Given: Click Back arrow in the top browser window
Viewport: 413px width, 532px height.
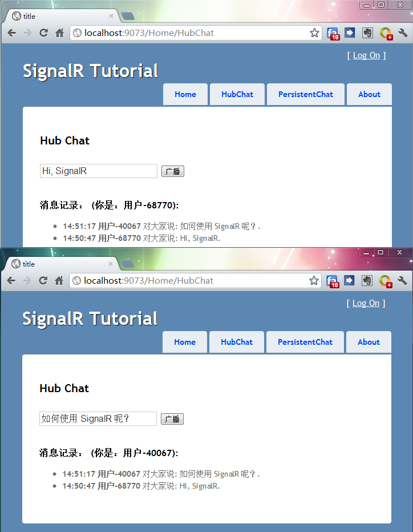Looking at the screenshot, I should [11, 33].
